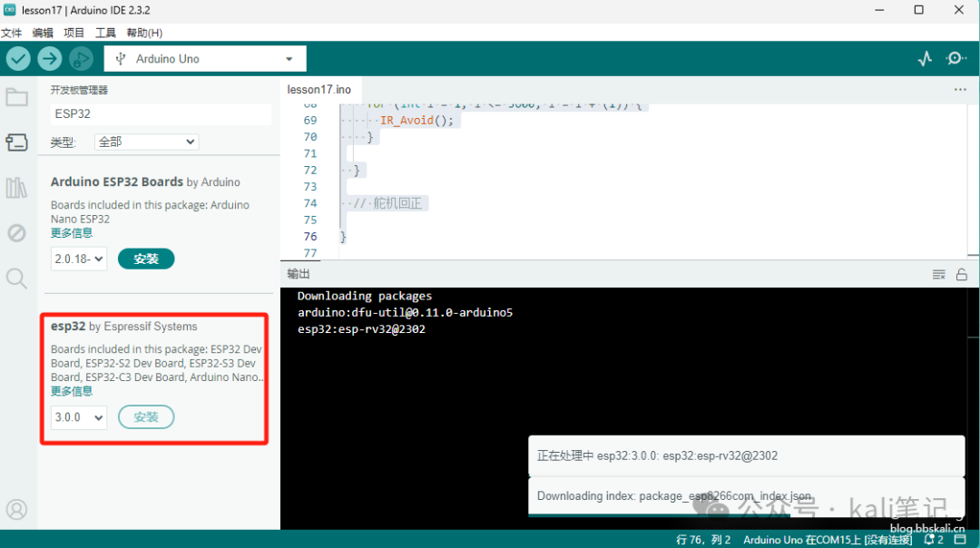This screenshot has width=980, height=548.
Task: Open the Sketchbook folder sidebar icon
Action: tap(17, 97)
